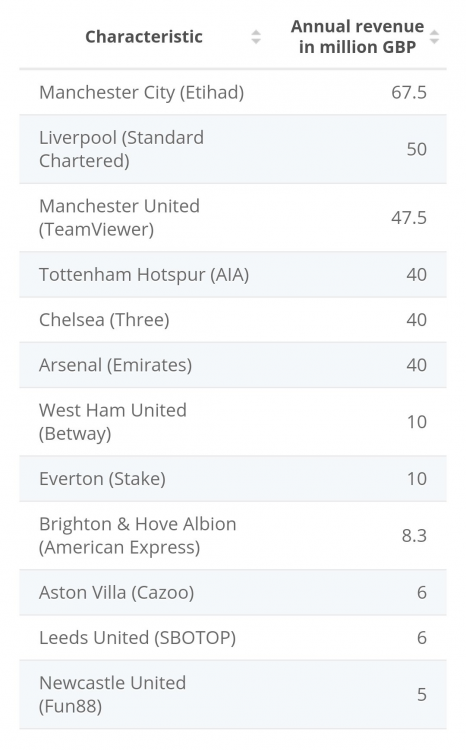Click Newcastle United's revenue value 5

(422, 695)
